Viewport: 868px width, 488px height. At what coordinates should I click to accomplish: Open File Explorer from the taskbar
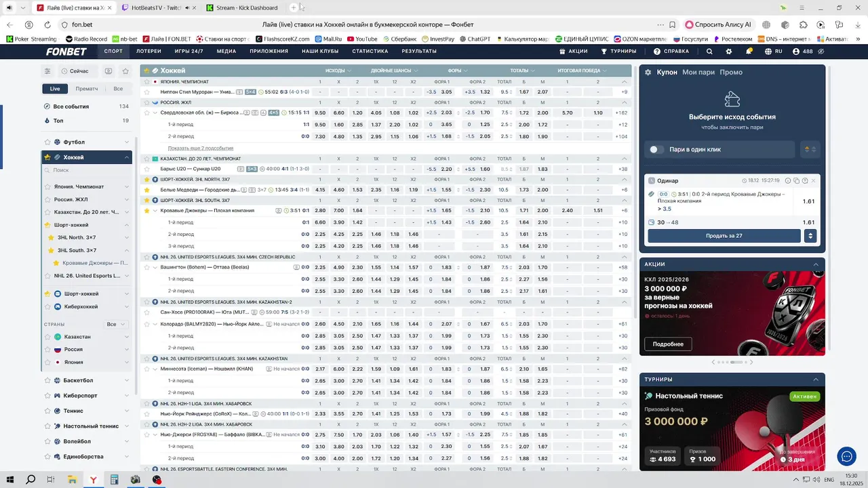click(x=72, y=480)
